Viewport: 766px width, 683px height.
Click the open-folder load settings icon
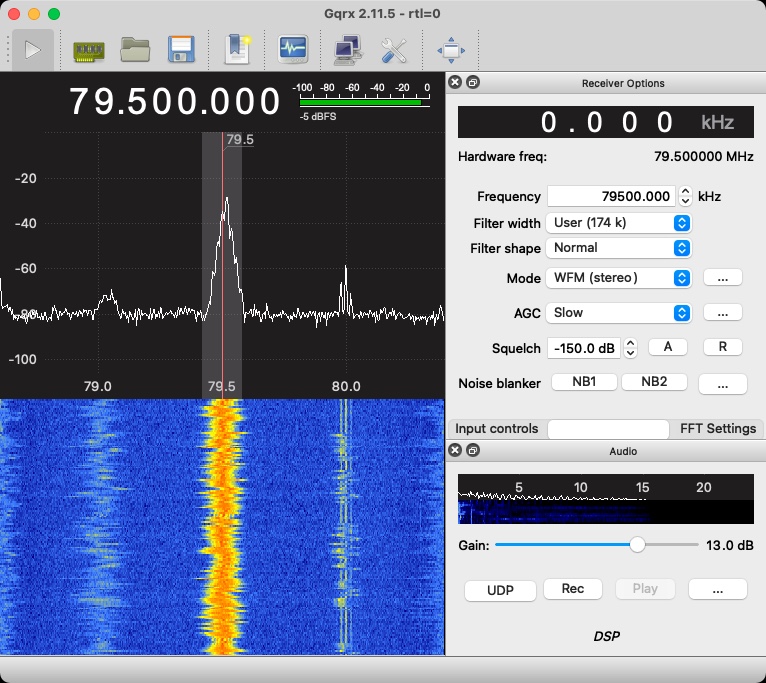click(135, 49)
